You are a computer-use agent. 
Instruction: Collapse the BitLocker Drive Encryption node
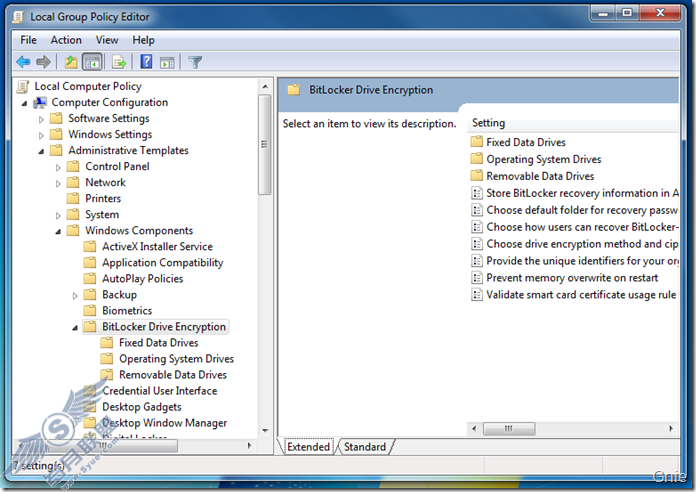pyautogui.click(x=75, y=328)
